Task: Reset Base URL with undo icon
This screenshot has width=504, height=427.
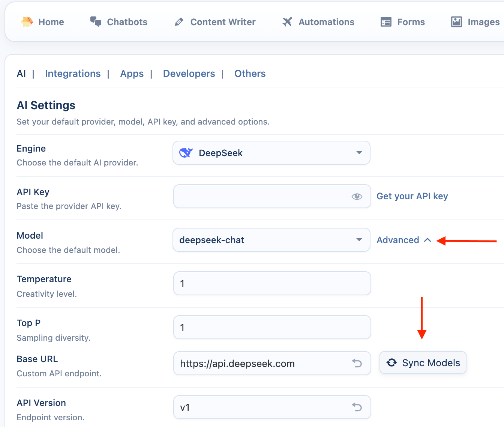Action: [x=357, y=363]
